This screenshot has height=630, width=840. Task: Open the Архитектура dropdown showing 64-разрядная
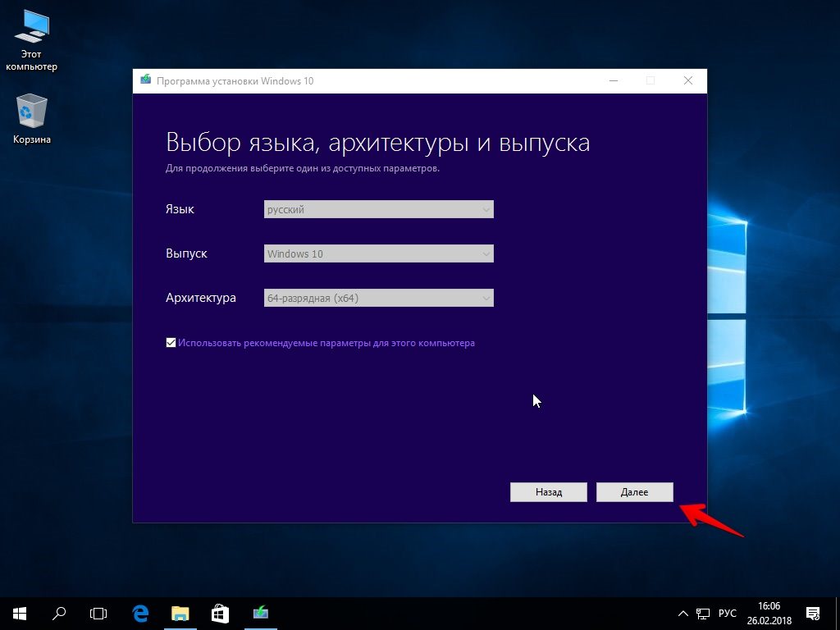point(379,298)
